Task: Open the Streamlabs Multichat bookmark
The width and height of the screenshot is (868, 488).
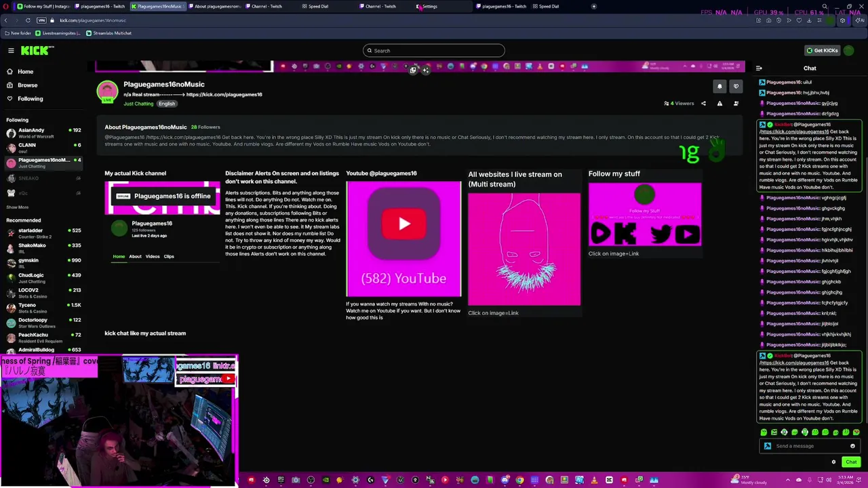Action: 108,33
